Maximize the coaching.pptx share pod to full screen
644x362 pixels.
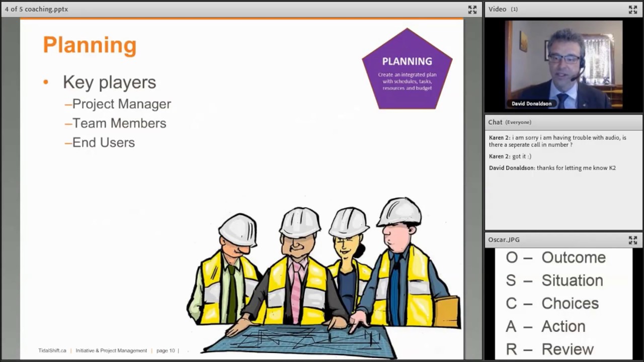coord(472,10)
